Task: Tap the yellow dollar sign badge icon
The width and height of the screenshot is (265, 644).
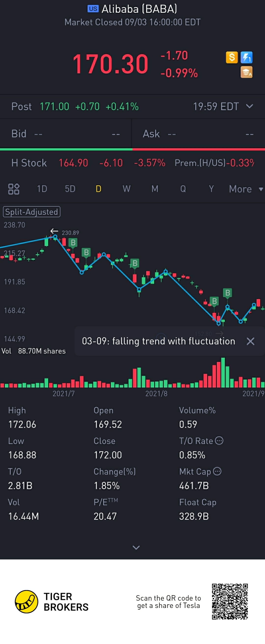Action: (x=232, y=58)
